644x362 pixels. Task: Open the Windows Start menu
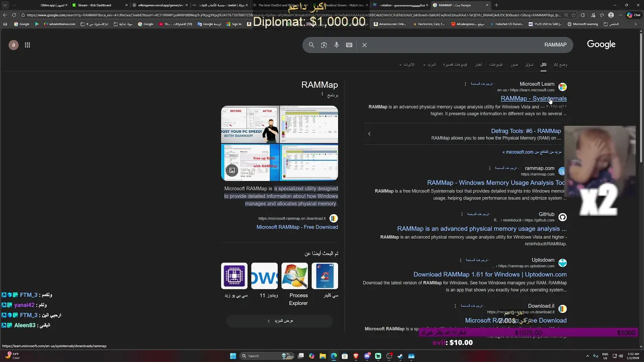(233, 356)
